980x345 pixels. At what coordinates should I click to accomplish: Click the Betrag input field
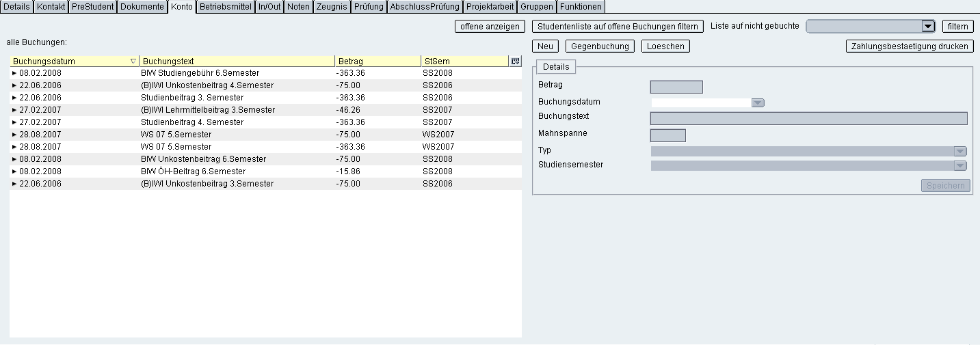[676, 87]
